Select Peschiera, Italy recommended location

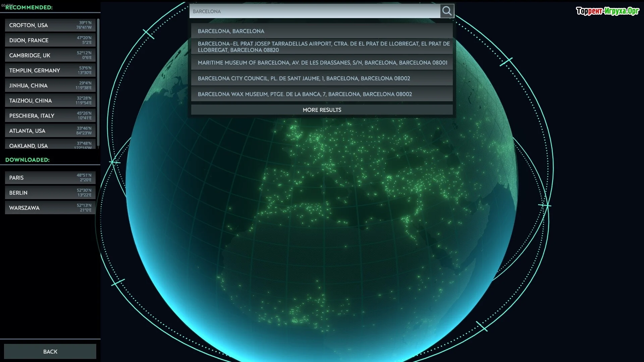(50, 116)
